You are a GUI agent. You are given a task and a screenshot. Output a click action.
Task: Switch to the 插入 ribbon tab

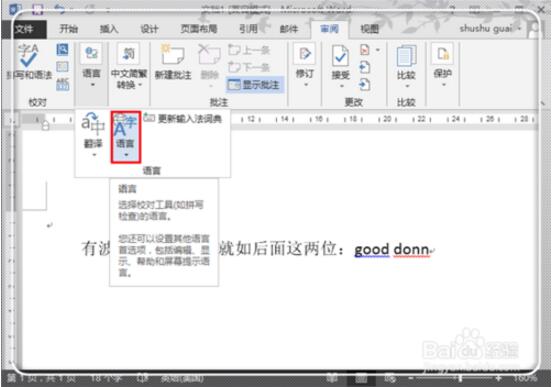(x=109, y=29)
